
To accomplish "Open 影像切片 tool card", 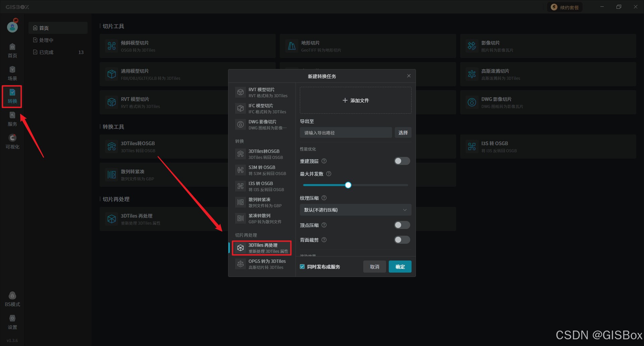I will pyautogui.click(x=548, y=46).
